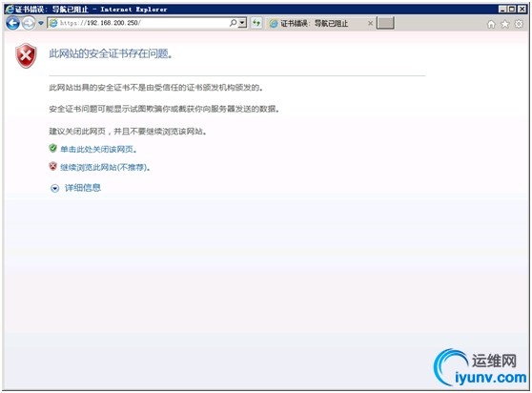Image resolution: width=532 pixels, height=393 pixels.
Task: Open the recent pages dropdown arrow
Action: point(41,24)
